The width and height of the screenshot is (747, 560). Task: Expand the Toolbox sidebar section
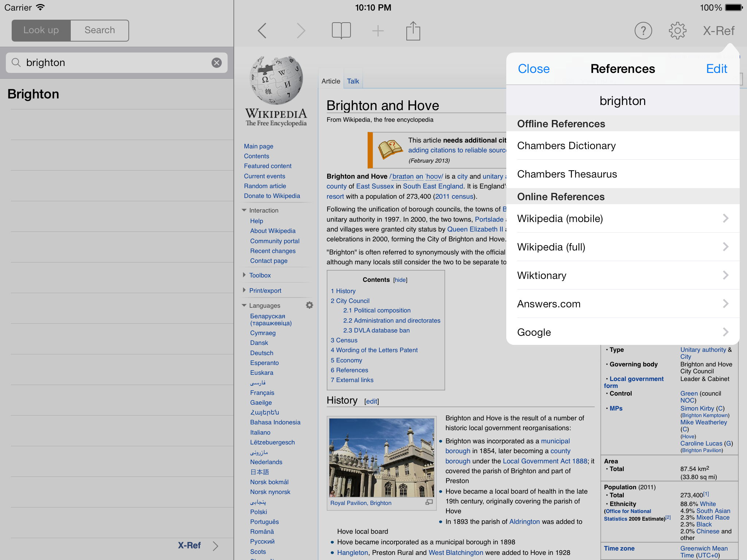(x=260, y=275)
